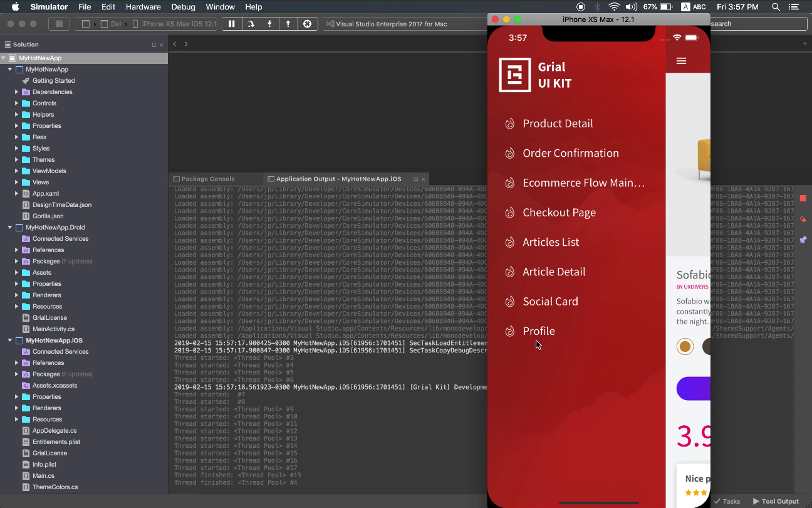Image resolution: width=812 pixels, height=508 pixels.
Task: Open AppDelegate.cs file
Action: click(x=55, y=430)
